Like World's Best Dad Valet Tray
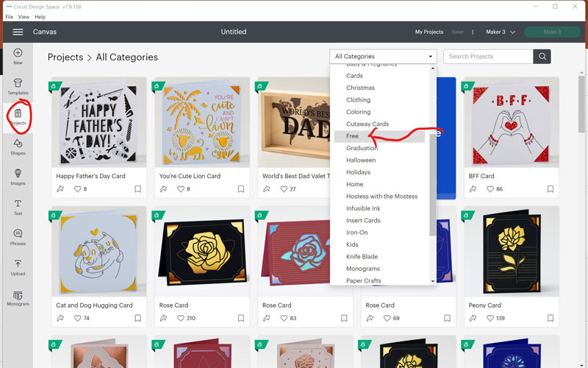 pos(284,189)
